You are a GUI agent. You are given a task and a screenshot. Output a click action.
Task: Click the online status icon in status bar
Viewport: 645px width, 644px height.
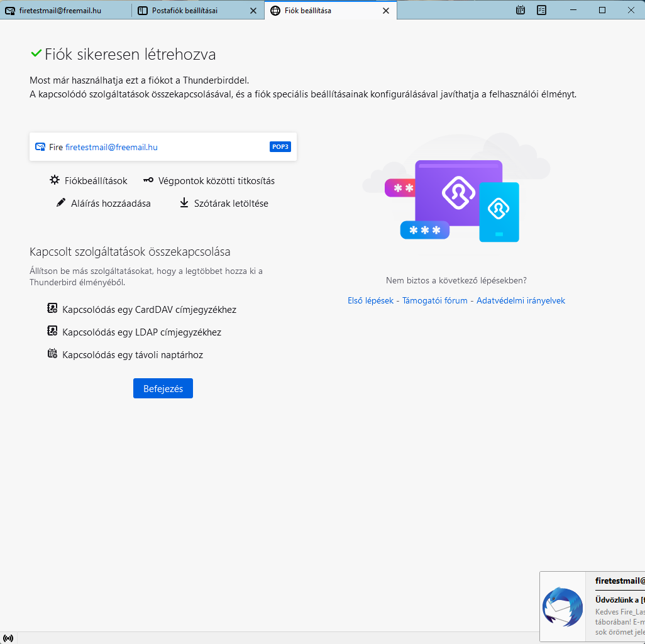point(8,638)
